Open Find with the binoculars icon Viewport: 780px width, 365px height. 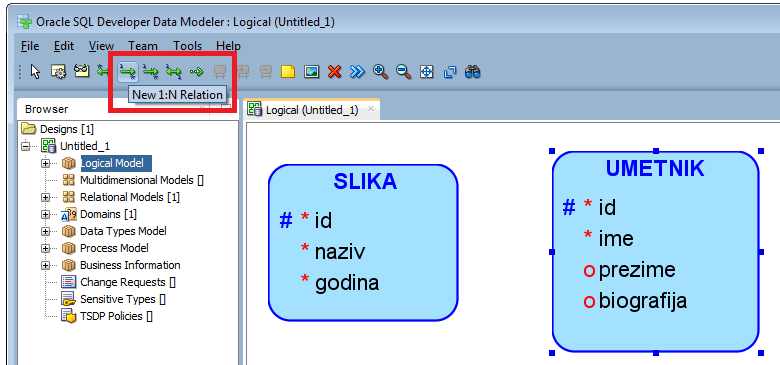click(x=473, y=72)
